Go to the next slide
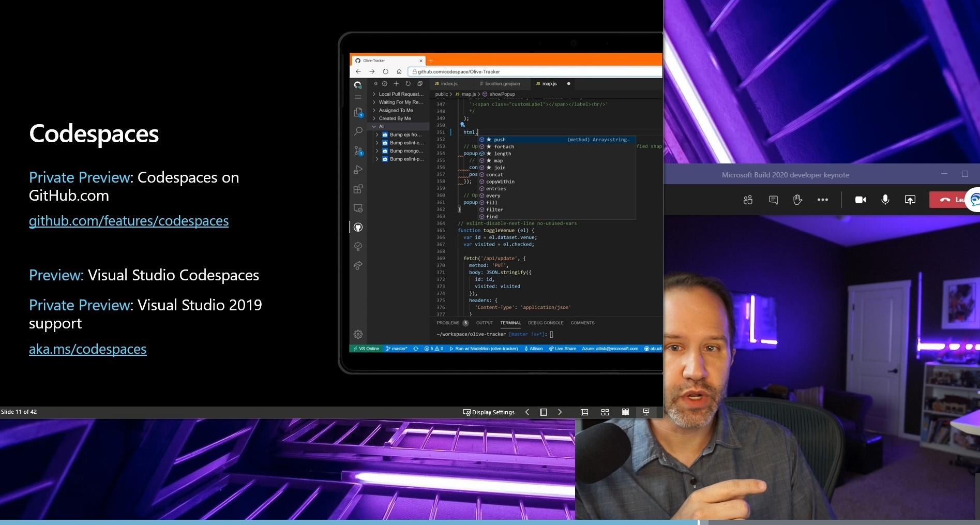Screen dimensions: 980x525 (x=560, y=412)
